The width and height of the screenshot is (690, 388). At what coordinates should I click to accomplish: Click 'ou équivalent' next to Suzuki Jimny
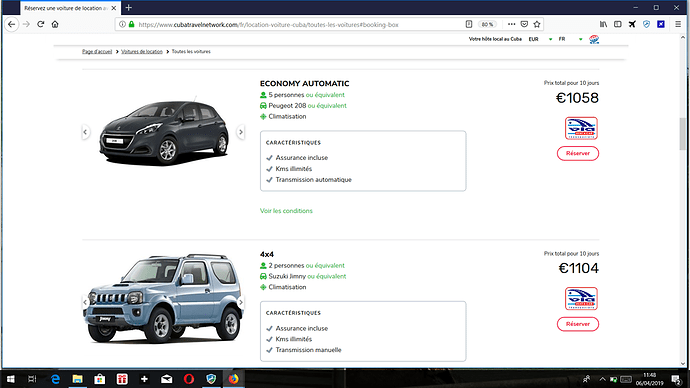(327, 276)
